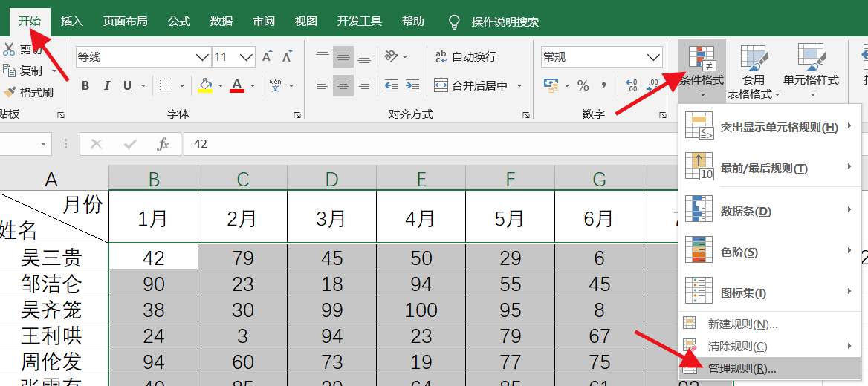
Task: Apply yellow fill color bucket
Action: (205, 85)
